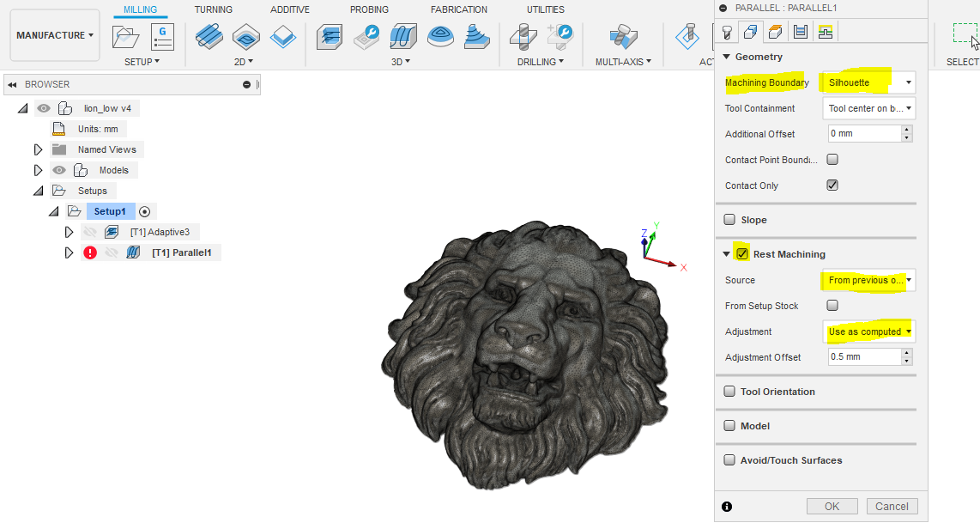Select the 2D Adaptive Clearing tool

coord(209,36)
